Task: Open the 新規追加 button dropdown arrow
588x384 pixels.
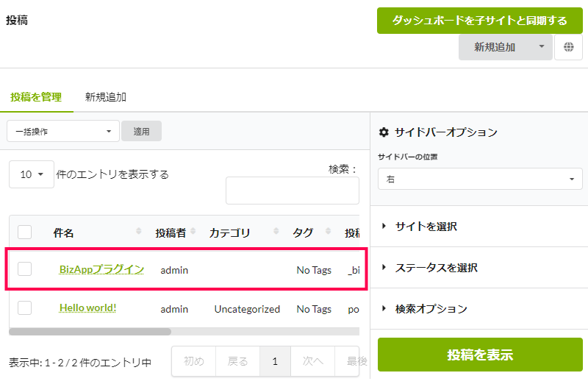Action: tap(542, 46)
